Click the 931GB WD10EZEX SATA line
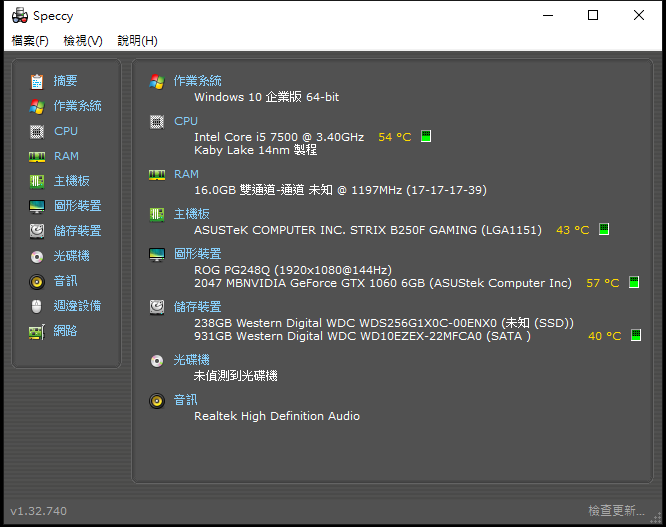666x527 pixels. point(362,336)
